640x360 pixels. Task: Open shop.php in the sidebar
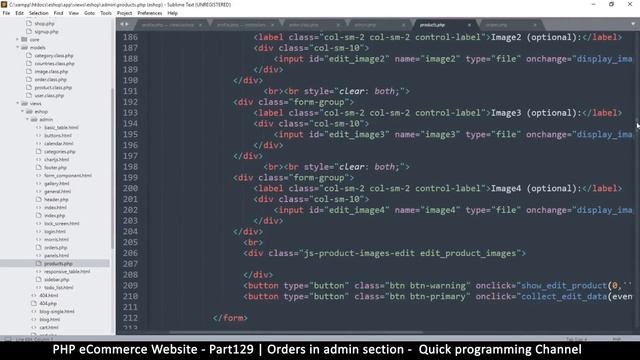click(x=44, y=24)
